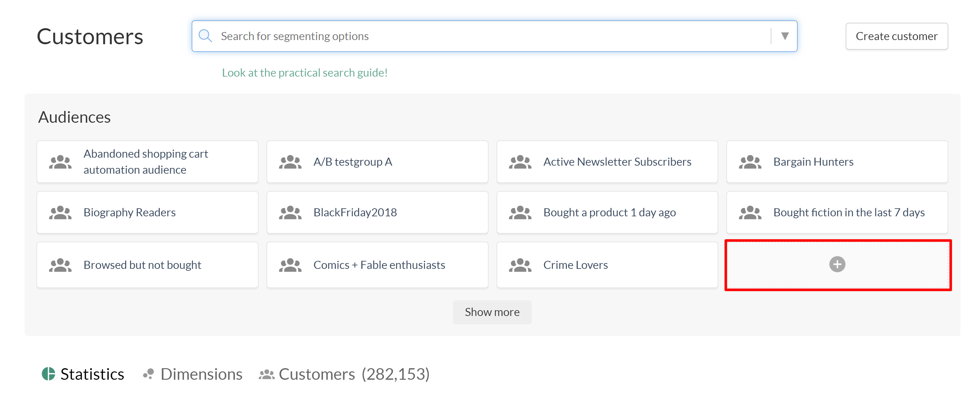Focus the segmenting options search field
The height and width of the screenshot is (398, 980).
pos(491,36)
